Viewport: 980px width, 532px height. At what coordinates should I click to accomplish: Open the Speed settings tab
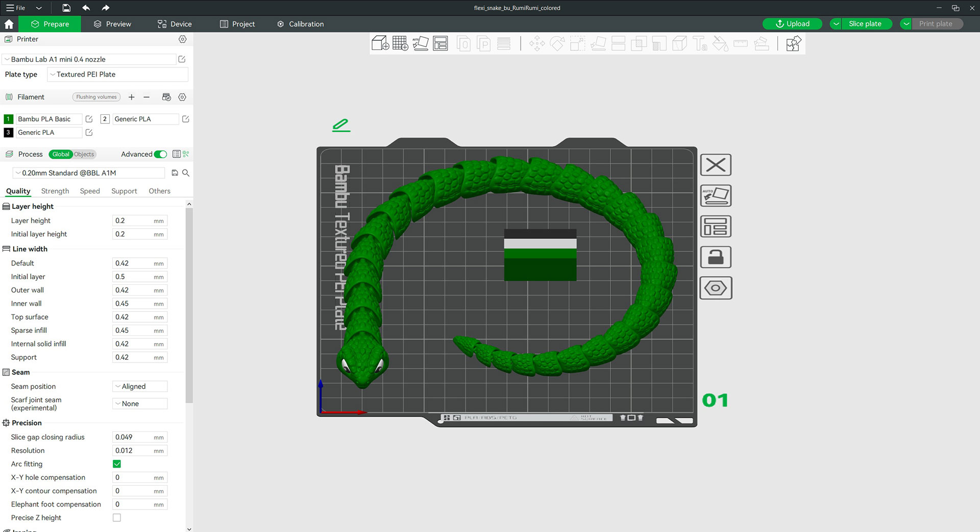pos(90,191)
